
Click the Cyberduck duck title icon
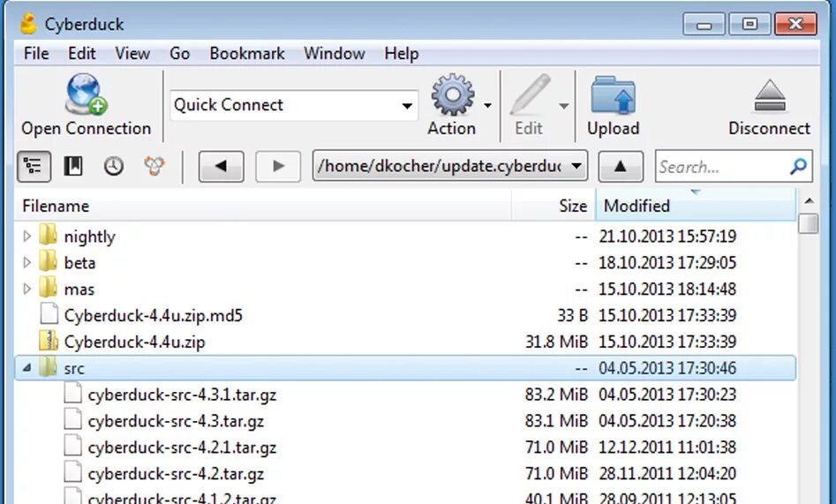click(27, 24)
